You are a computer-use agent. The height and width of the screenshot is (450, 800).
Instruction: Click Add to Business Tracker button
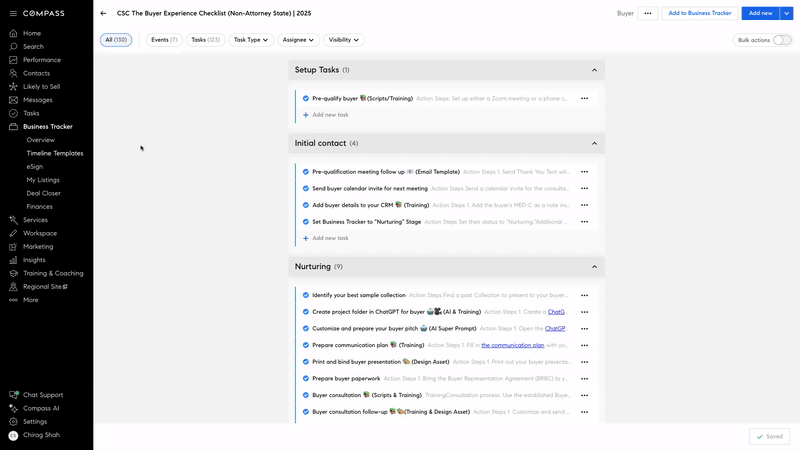point(699,13)
